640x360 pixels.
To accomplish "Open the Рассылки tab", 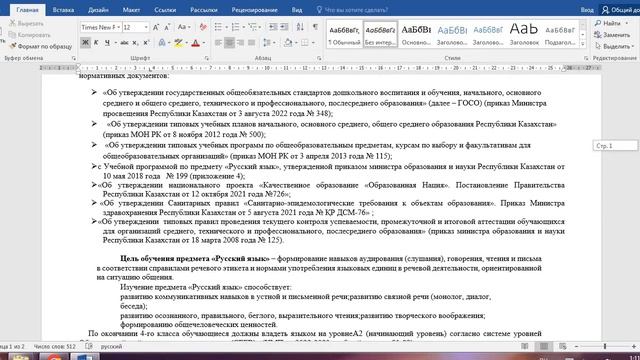I will click(204, 10).
